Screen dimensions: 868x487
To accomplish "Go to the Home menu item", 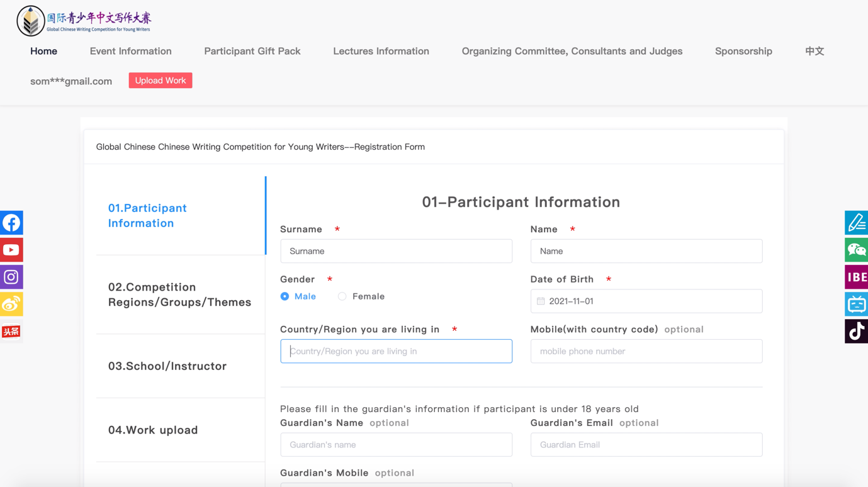I will tap(43, 51).
